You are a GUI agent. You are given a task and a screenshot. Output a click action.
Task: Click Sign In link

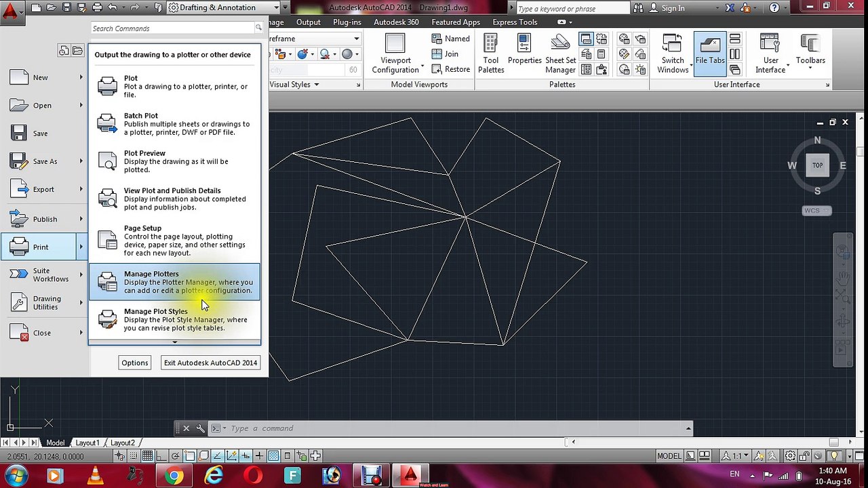coord(673,8)
